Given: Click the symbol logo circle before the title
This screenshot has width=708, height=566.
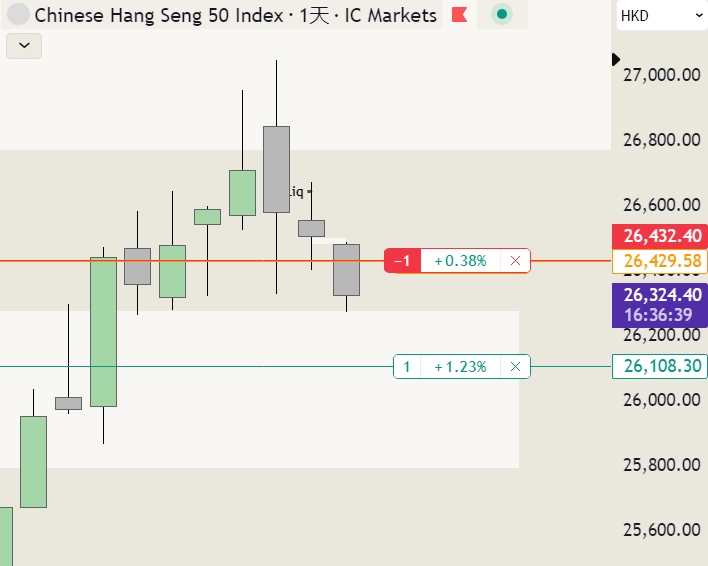Looking at the screenshot, I should 18,15.
